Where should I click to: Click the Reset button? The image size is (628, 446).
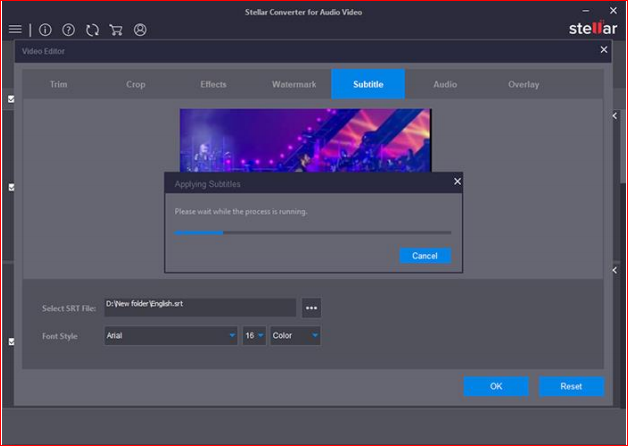(571, 386)
